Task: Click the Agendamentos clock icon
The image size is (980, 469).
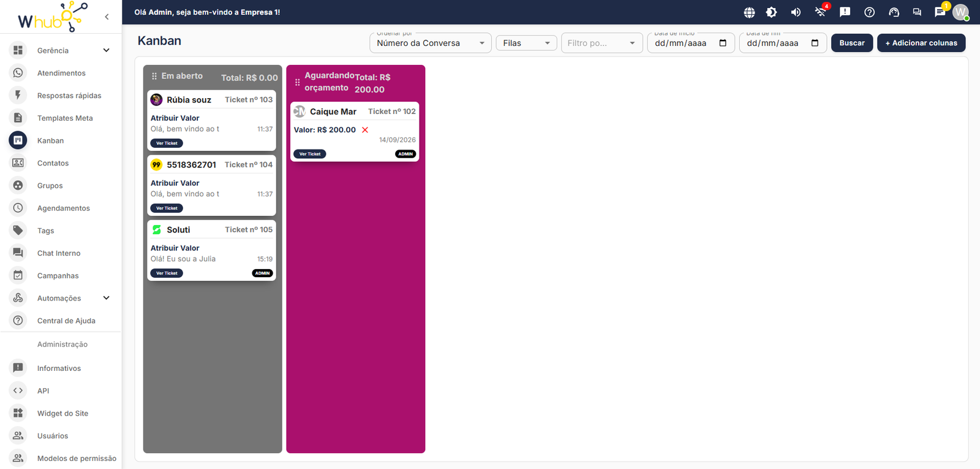Action: (x=18, y=208)
